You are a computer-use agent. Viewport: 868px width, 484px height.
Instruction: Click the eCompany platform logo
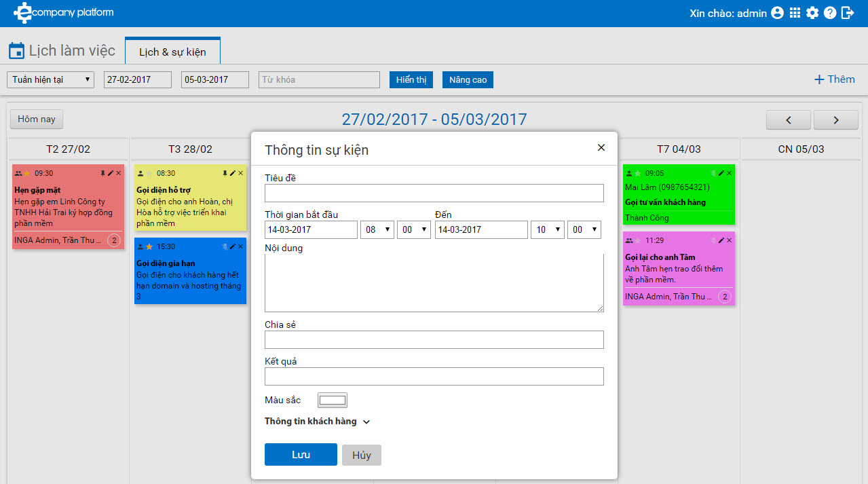click(64, 13)
